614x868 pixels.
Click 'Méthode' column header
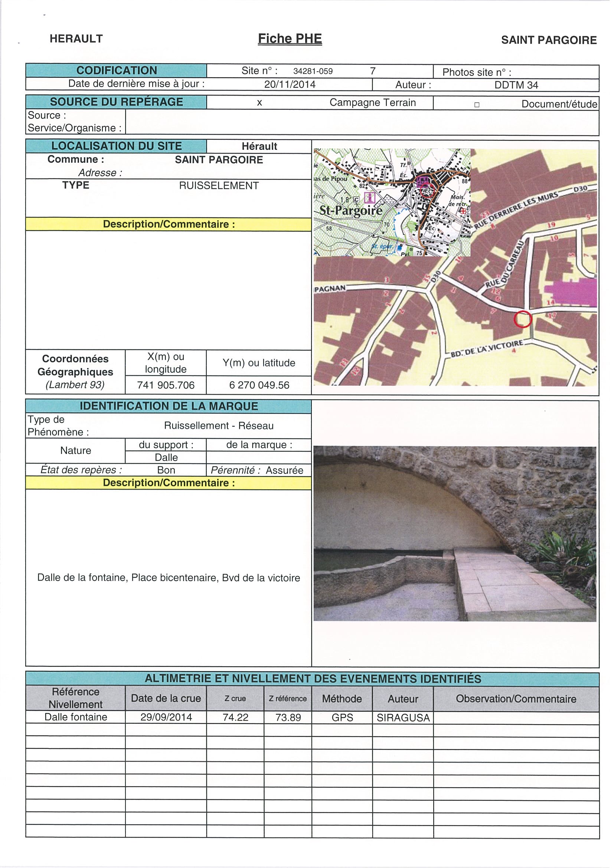click(x=342, y=698)
